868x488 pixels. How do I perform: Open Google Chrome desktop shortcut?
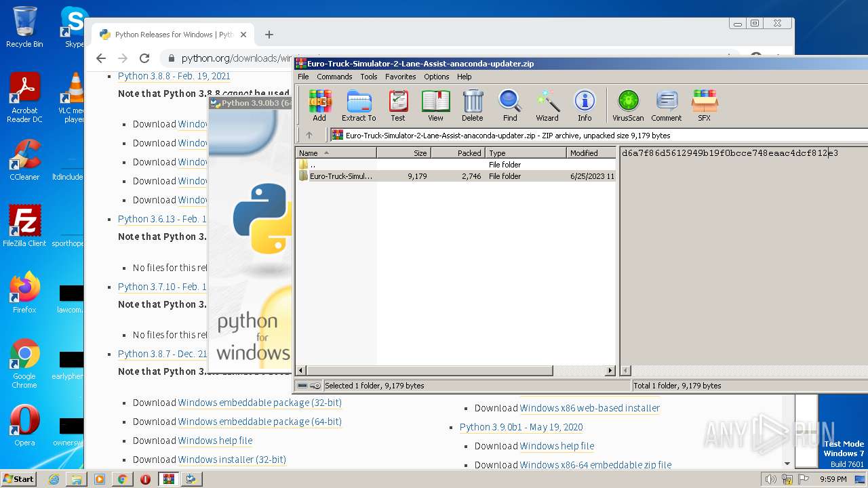pyautogui.click(x=24, y=364)
